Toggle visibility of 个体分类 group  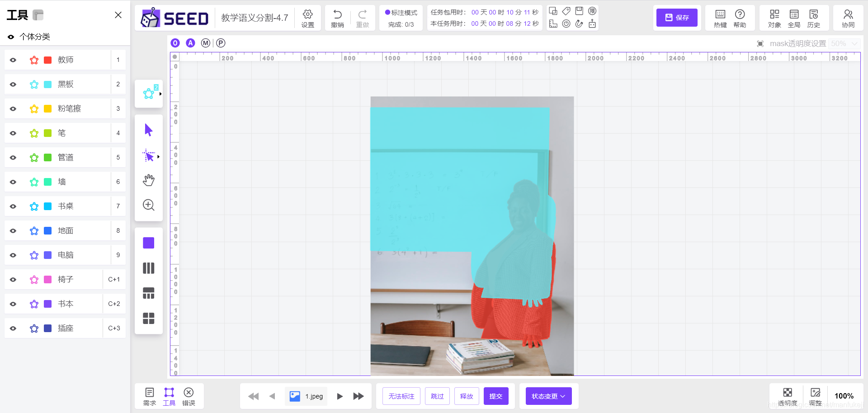tap(11, 37)
